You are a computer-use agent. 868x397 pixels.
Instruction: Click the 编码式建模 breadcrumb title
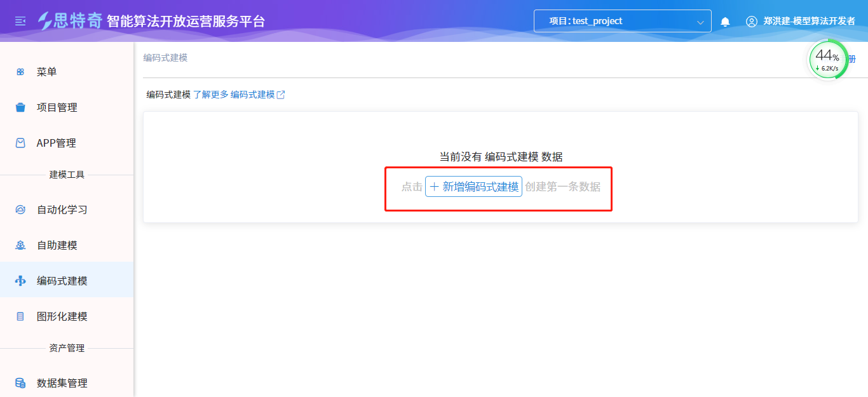pyautogui.click(x=165, y=58)
